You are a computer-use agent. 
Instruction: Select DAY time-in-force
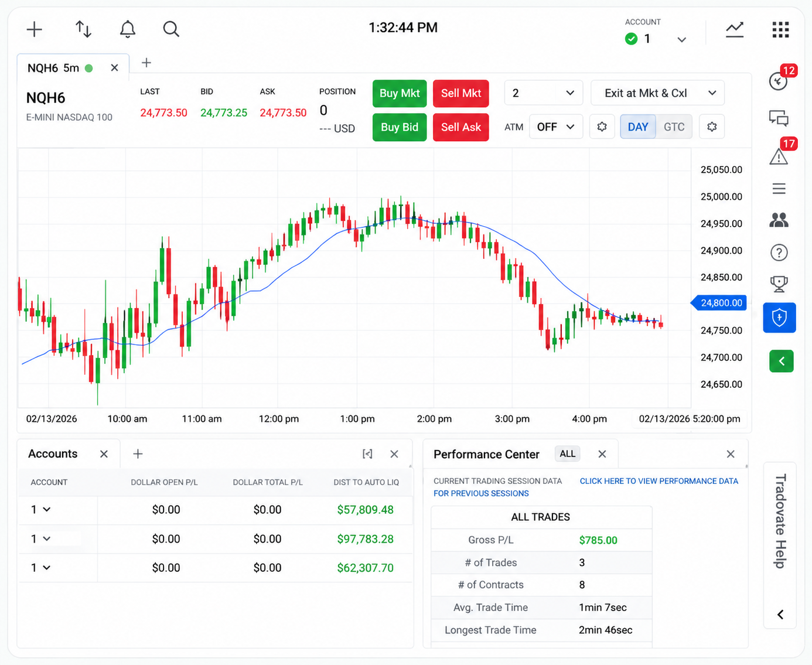(638, 127)
